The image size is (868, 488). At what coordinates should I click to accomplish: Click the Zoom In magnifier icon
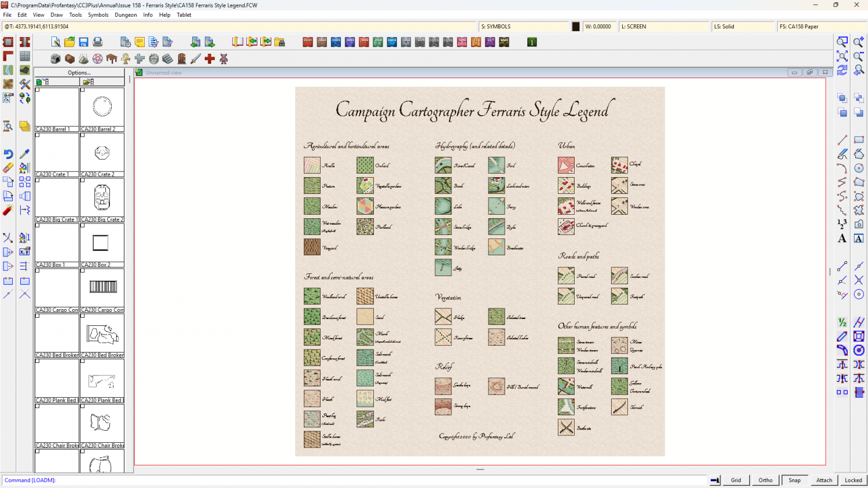(859, 42)
